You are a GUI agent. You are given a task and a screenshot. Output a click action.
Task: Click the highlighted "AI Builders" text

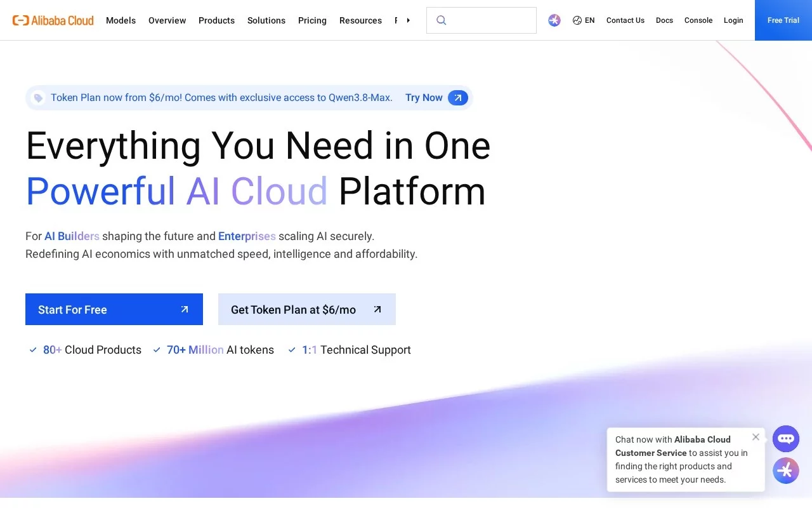click(72, 236)
